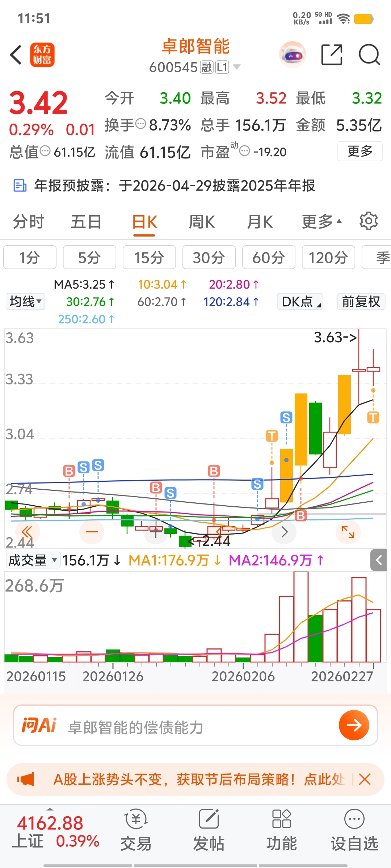This screenshot has height=868, width=391.
Task: Tap the megaphone announcement icon
Action: click(x=26, y=779)
